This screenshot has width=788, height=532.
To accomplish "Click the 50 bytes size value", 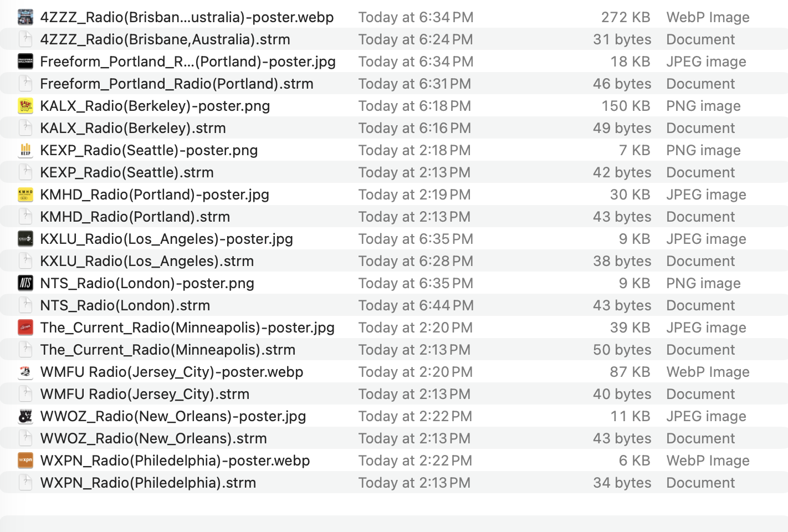I will [622, 350].
